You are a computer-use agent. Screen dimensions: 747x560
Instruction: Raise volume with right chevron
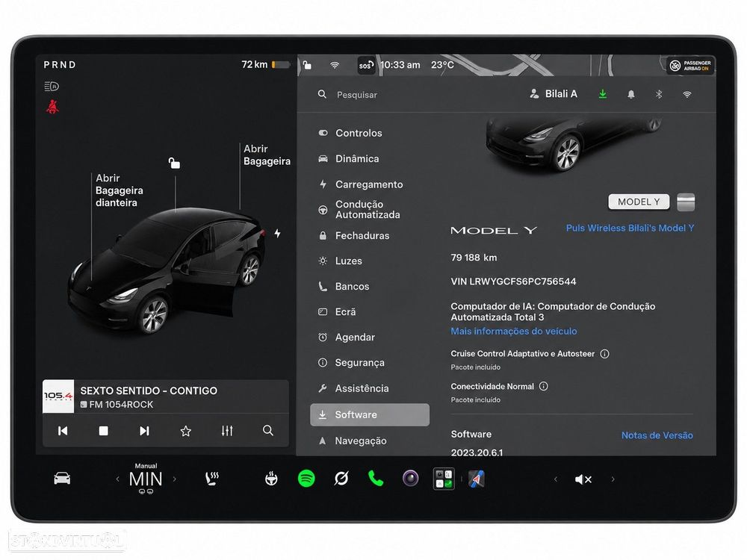coord(613,479)
